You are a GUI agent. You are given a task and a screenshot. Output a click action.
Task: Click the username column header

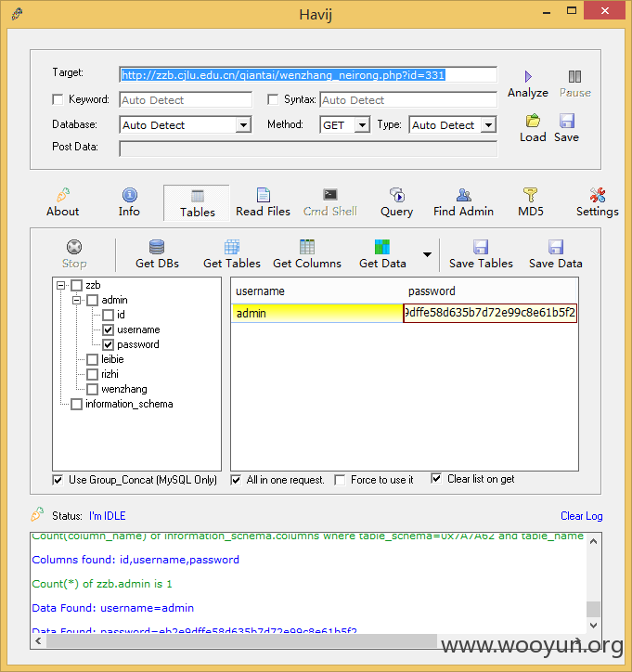click(x=317, y=291)
